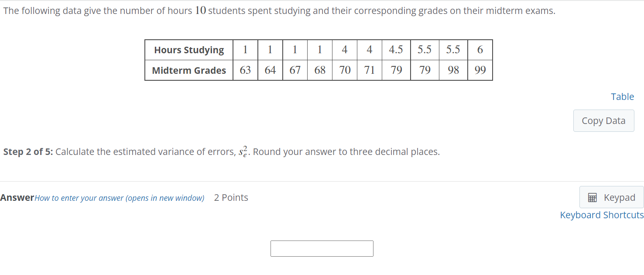Select the Hours Studying header cell
Screen dimensions: 644x275
[x=188, y=50]
